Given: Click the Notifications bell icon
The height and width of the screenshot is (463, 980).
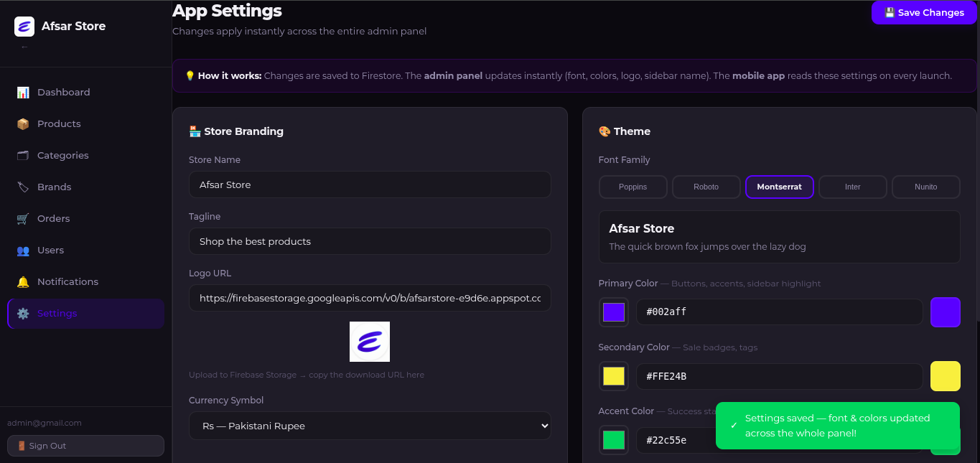Looking at the screenshot, I should click(x=23, y=282).
